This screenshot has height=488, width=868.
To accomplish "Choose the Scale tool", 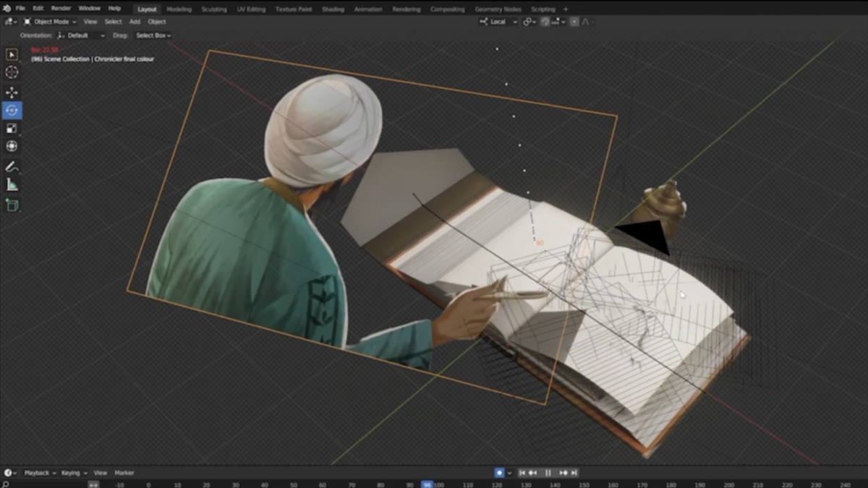I will point(12,129).
